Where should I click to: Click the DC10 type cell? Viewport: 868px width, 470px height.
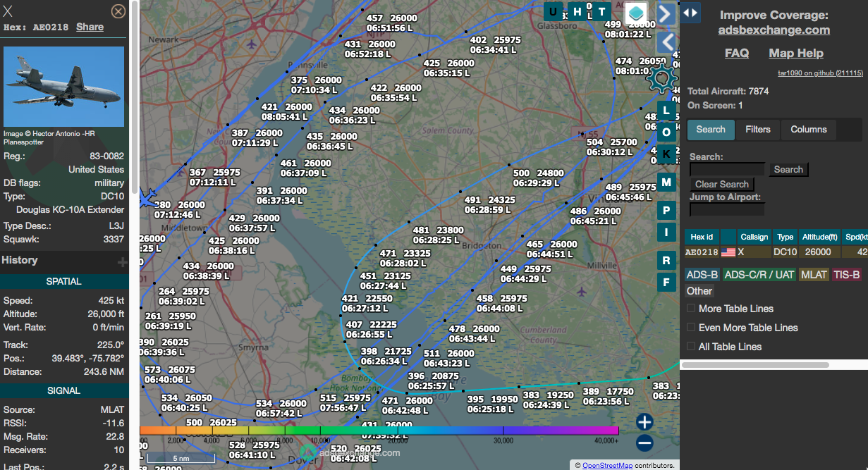click(x=785, y=252)
